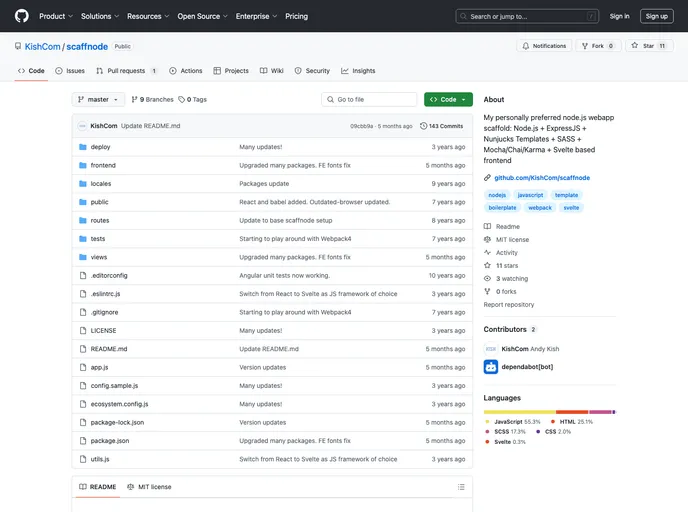The width and height of the screenshot is (688, 512).
Task: Click the link icon beside repository URL
Action: [x=487, y=178]
